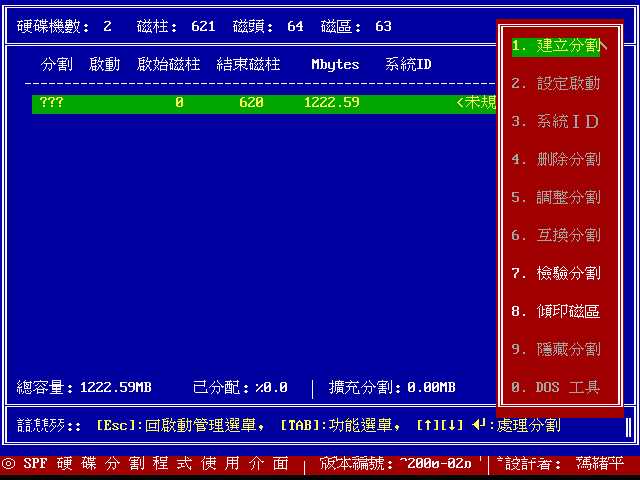
Task: Open menu item 3. 系統ID
Action: click(x=556, y=122)
